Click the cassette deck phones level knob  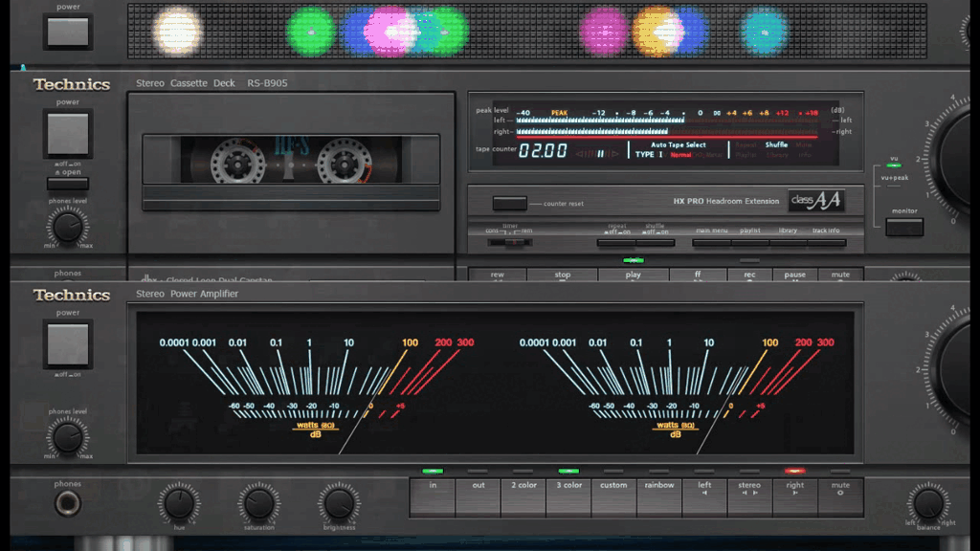[x=67, y=227]
